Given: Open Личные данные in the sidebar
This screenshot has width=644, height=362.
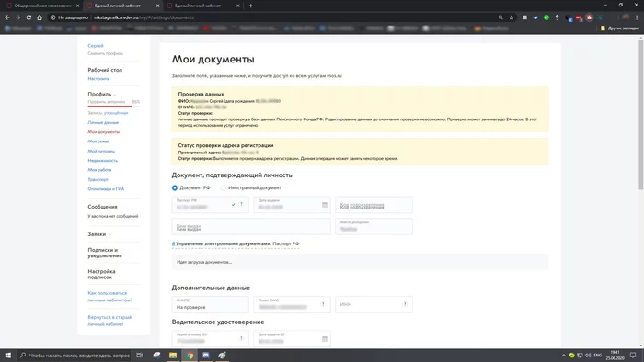Looking at the screenshot, I should coord(103,122).
